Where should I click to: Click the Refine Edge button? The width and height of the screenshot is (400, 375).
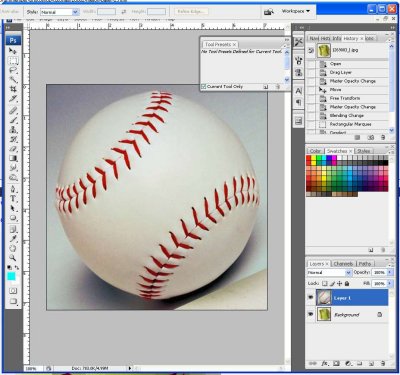pos(191,12)
